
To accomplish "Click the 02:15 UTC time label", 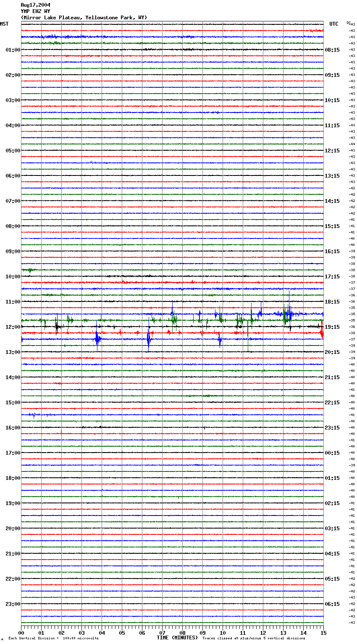I will 332,503.
